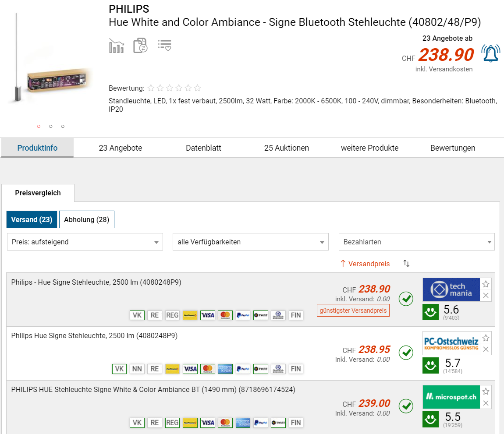Open the 'Preis: aufsteigend' sort dropdown
504x434 pixels.
click(85, 242)
